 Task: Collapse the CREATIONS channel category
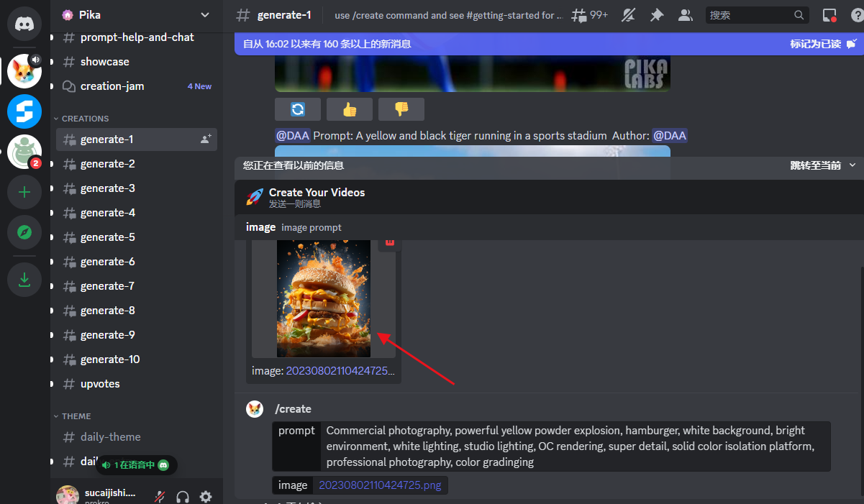tap(84, 119)
